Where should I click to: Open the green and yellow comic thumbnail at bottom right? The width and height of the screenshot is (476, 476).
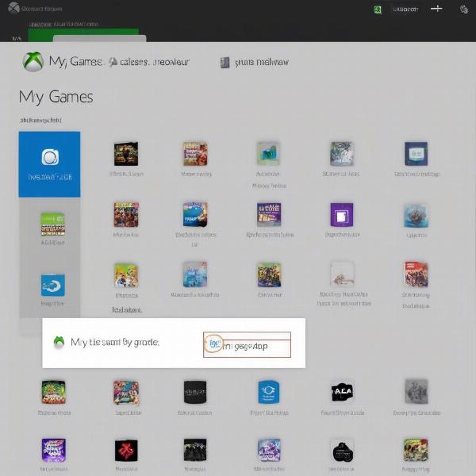point(416,450)
